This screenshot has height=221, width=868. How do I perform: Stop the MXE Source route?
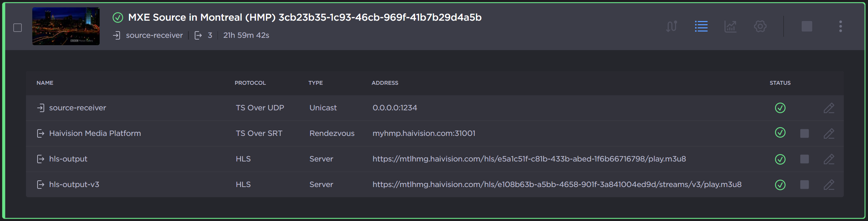[807, 26]
